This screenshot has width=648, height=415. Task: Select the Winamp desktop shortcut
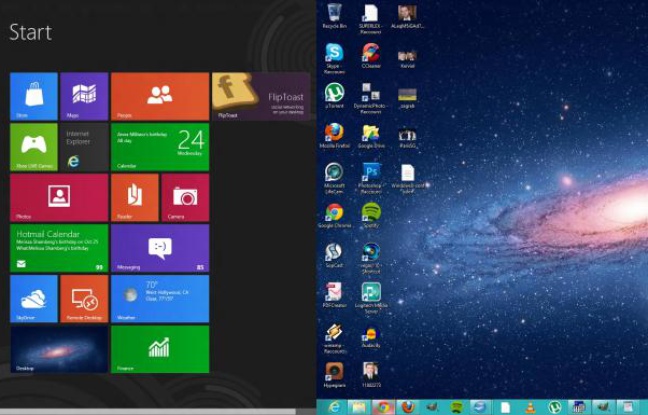334,338
